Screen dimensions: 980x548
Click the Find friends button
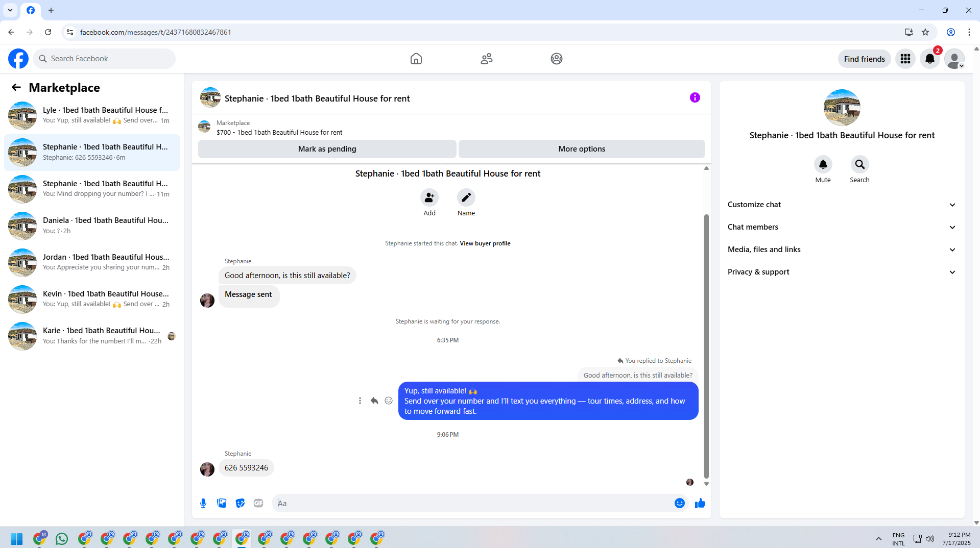coord(865,59)
